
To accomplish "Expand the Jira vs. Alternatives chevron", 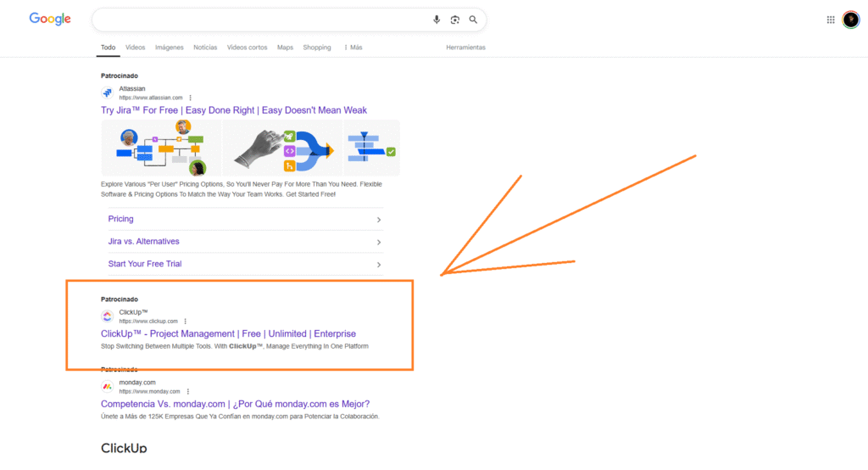I will tap(379, 242).
